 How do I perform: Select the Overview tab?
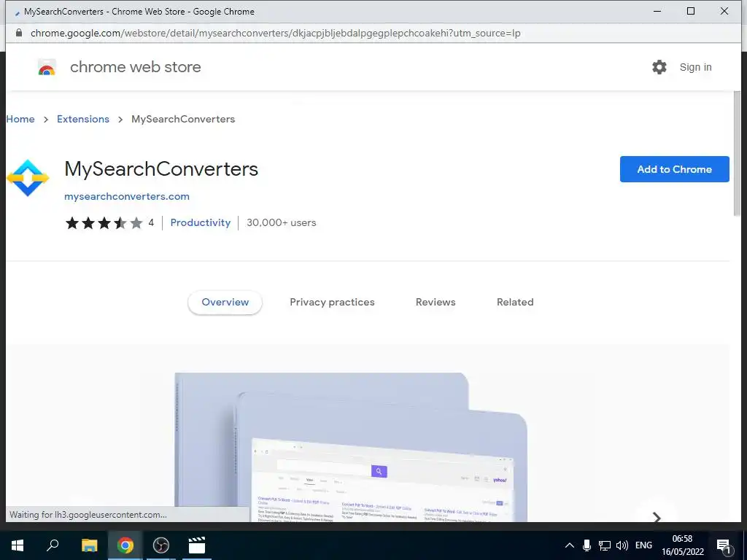click(225, 303)
